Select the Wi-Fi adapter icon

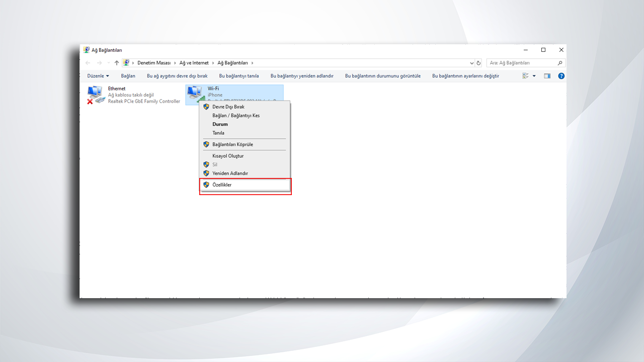(x=196, y=94)
